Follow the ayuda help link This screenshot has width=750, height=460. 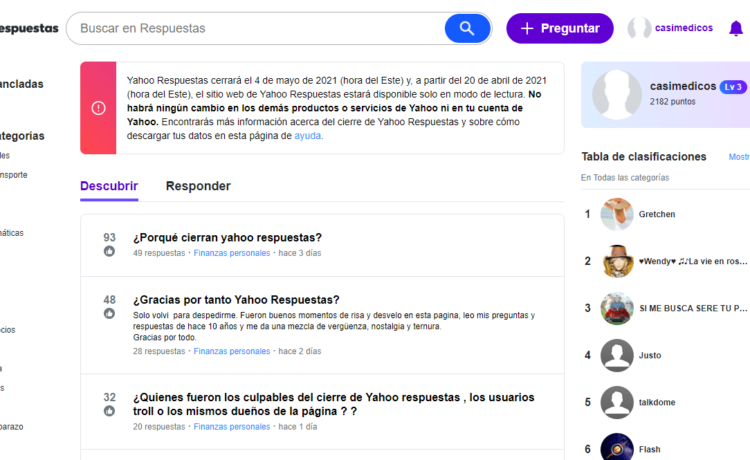click(307, 136)
